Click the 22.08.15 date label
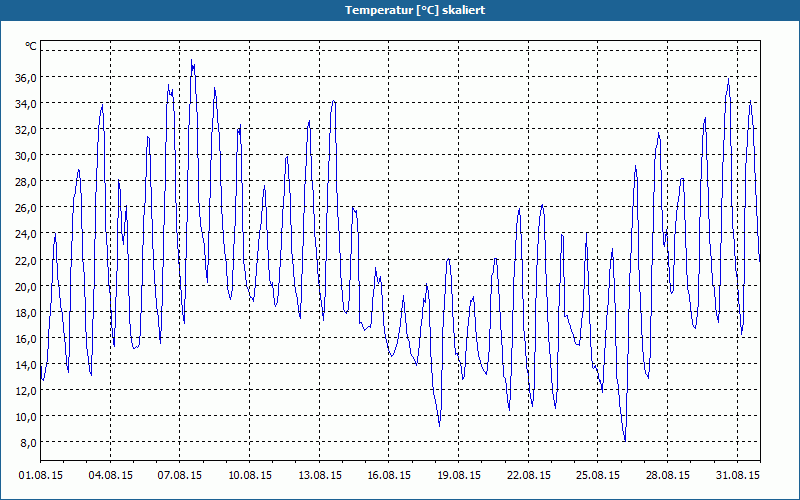 529,475
